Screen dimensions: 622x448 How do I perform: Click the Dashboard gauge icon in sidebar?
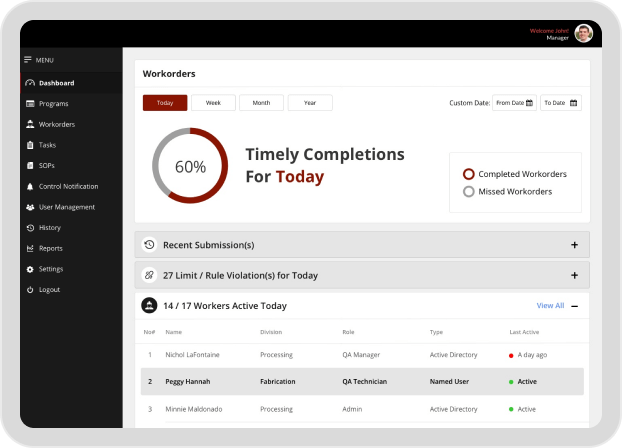(x=30, y=83)
